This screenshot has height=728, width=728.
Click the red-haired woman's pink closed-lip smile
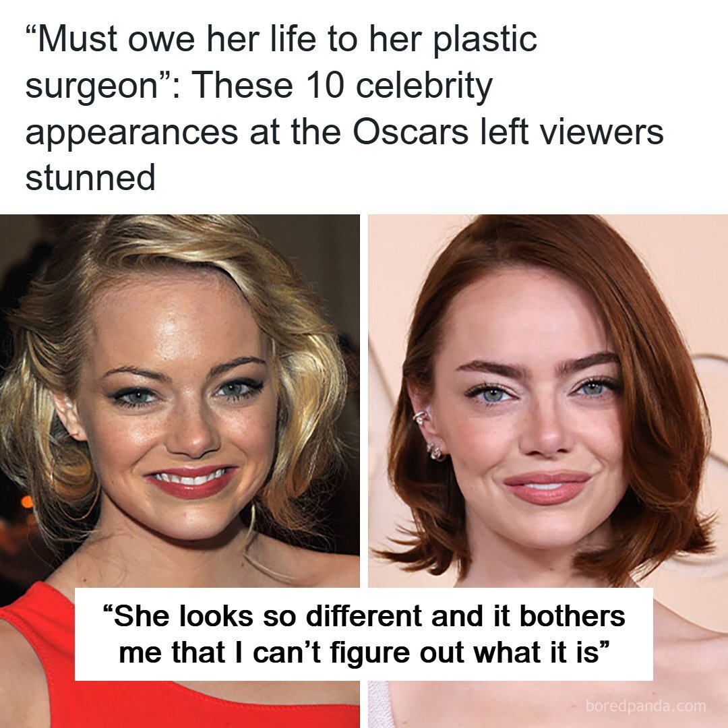(547, 487)
